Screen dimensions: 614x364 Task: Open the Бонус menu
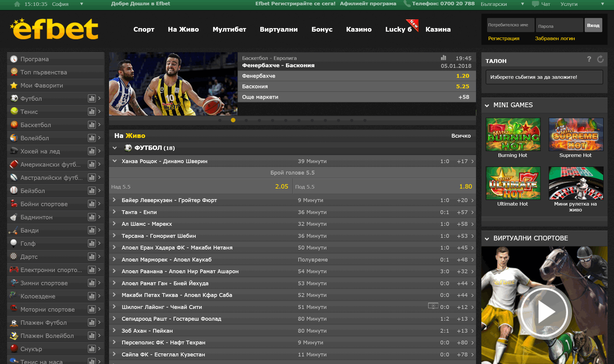coord(322,29)
